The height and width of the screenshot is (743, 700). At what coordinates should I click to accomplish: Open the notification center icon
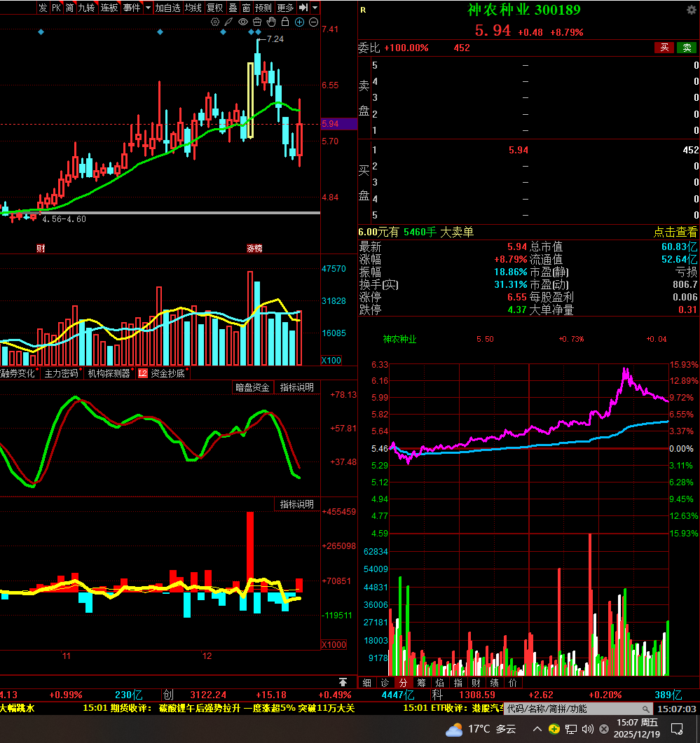[678, 729]
